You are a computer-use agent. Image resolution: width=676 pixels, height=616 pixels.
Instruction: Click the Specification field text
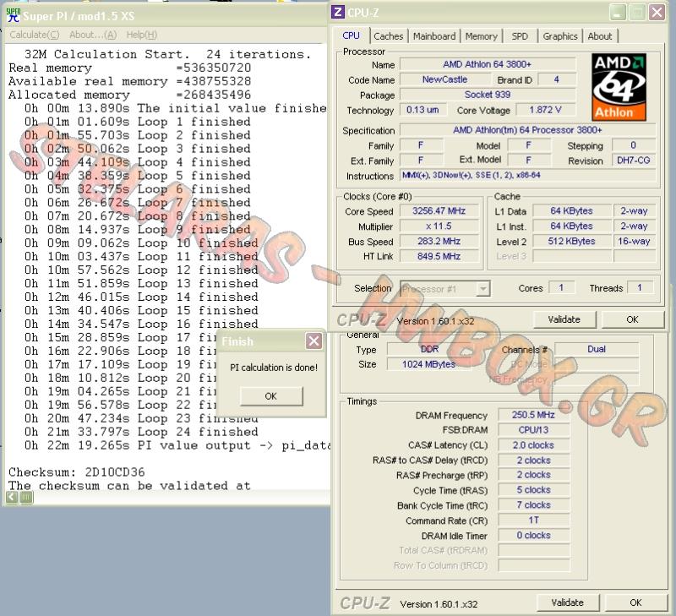527,130
